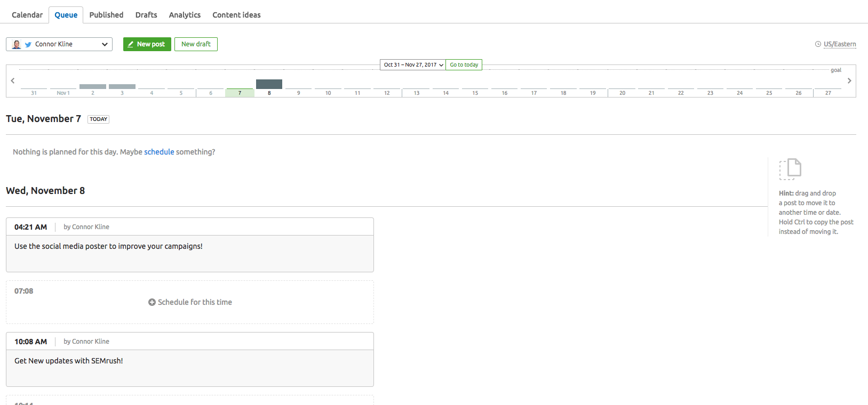Click the schedule link for November 7
Viewport: 868px width, 405px height.
[159, 152]
